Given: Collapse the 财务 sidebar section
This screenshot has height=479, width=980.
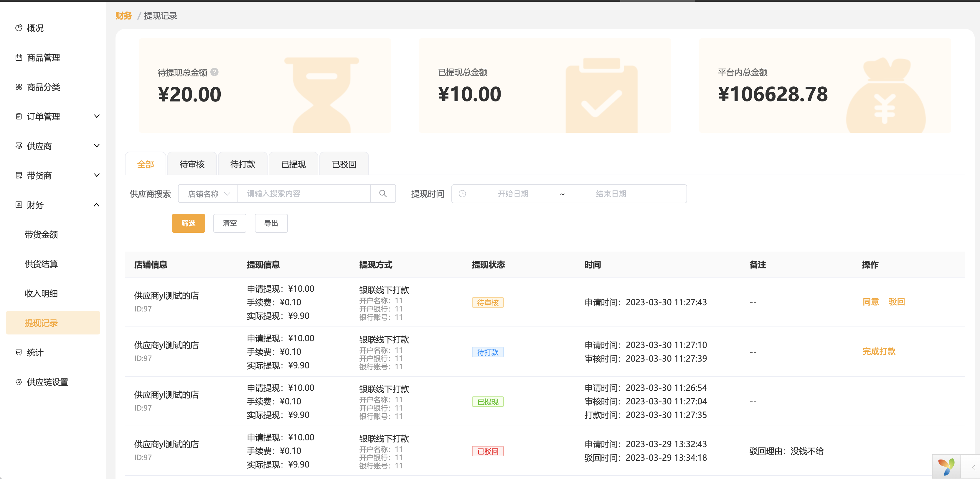Looking at the screenshot, I should 97,205.
